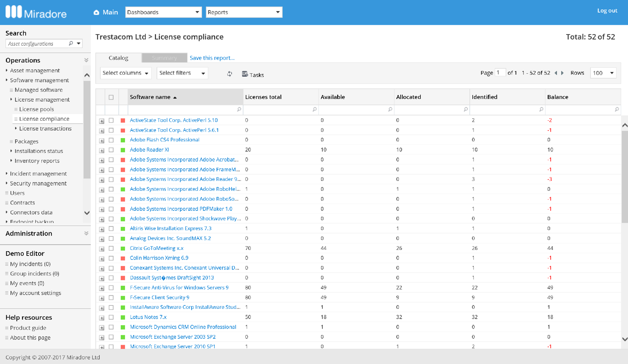Image resolution: width=628 pixels, height=364 pixels.
Task: Go to next page arrow
Action: click(x=562, y=73)
